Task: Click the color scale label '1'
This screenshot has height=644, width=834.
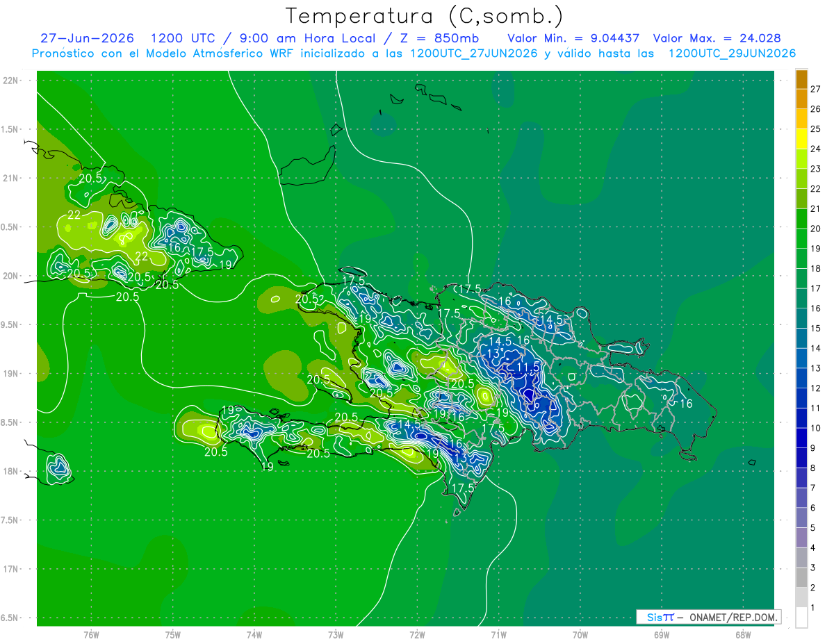Action: tap(813, 608)
